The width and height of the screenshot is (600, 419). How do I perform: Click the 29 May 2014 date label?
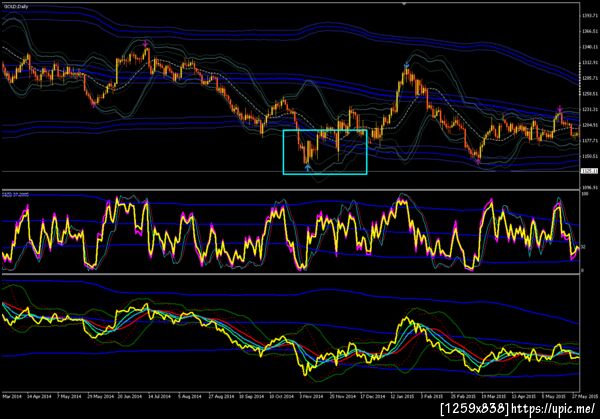(x=100, y=396)
